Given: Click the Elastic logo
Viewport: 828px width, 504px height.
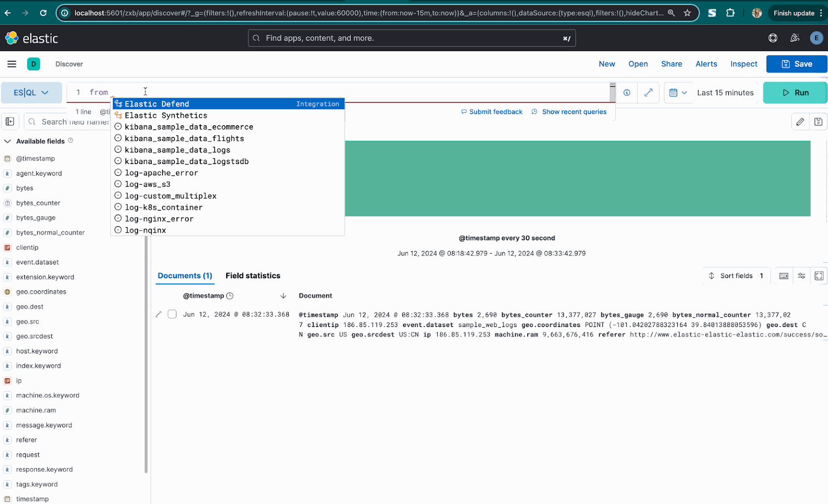Looking at the screenshot, I should pyautogui.click(x=32, y=38).
